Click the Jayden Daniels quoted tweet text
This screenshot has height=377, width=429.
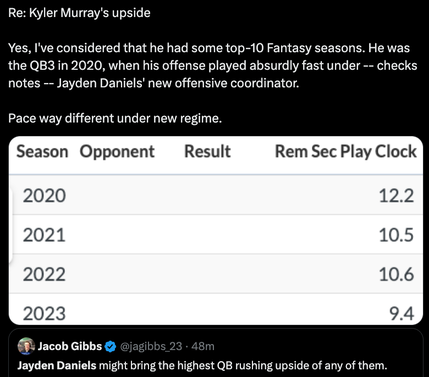click(x=202, y=366)
